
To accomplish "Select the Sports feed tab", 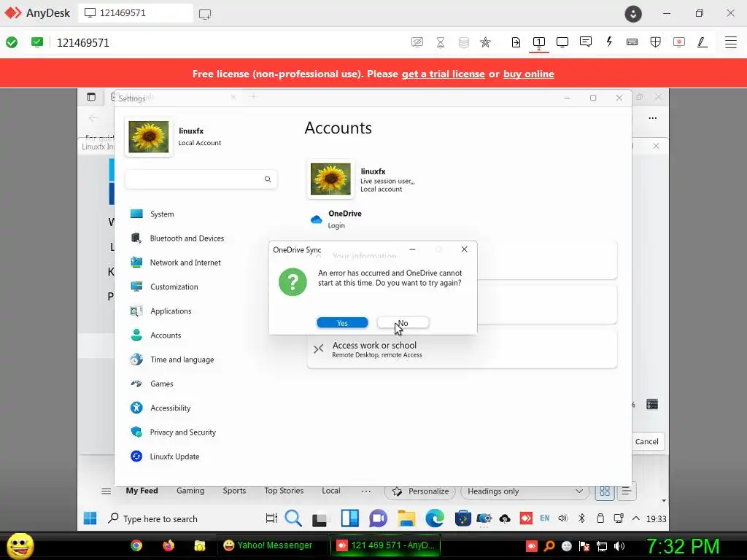I will click(x=234, y=491).
